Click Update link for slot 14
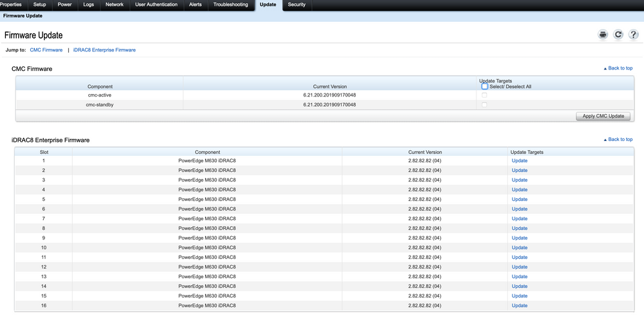 coord(520,287)
